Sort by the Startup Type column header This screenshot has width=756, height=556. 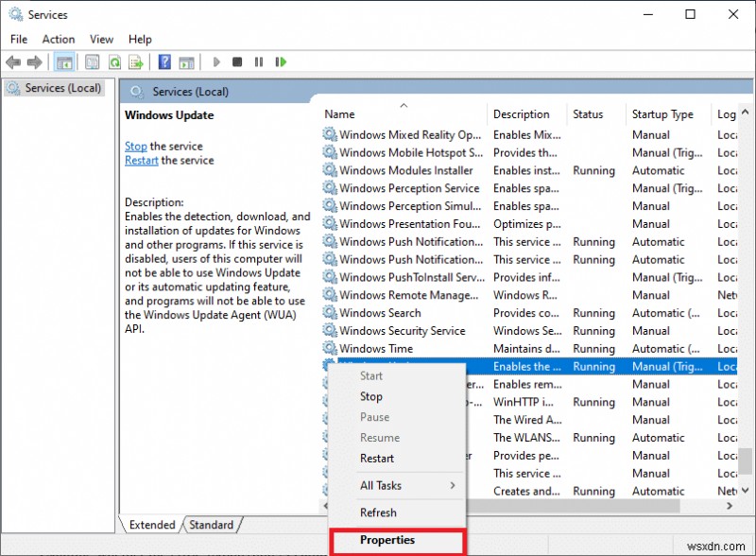point(661,113)
